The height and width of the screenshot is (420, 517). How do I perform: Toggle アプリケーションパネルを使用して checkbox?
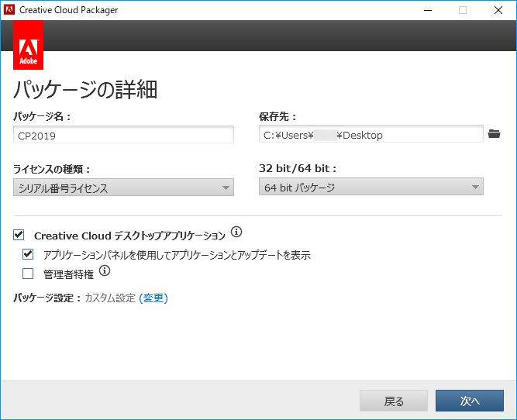tap(28, 254)
